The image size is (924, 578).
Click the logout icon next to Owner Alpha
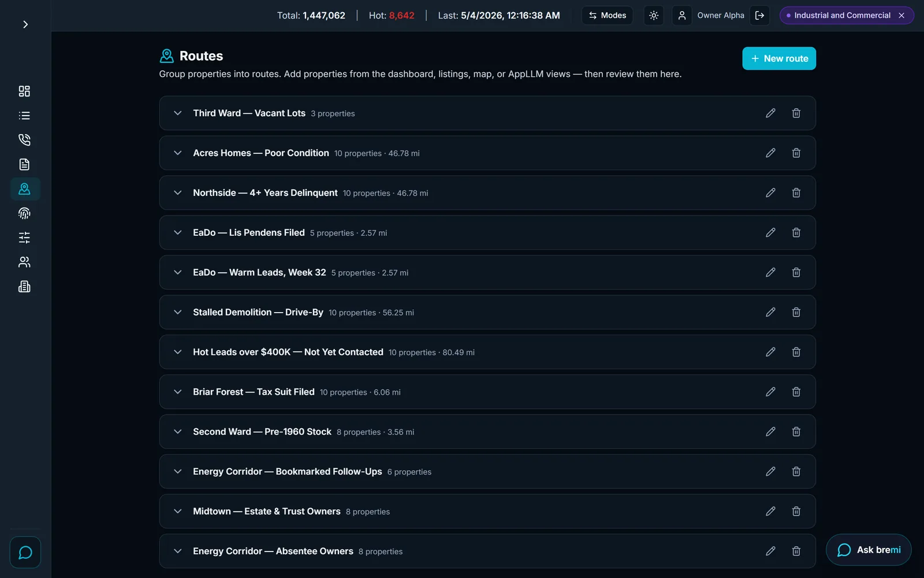[760, 16]
